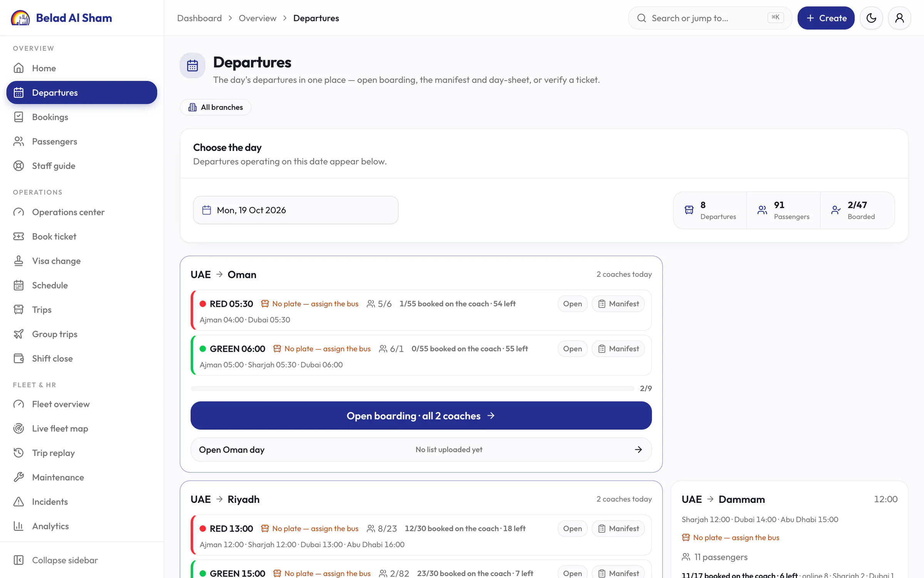Click the Analytics bar chart icon

click(18, 526)
